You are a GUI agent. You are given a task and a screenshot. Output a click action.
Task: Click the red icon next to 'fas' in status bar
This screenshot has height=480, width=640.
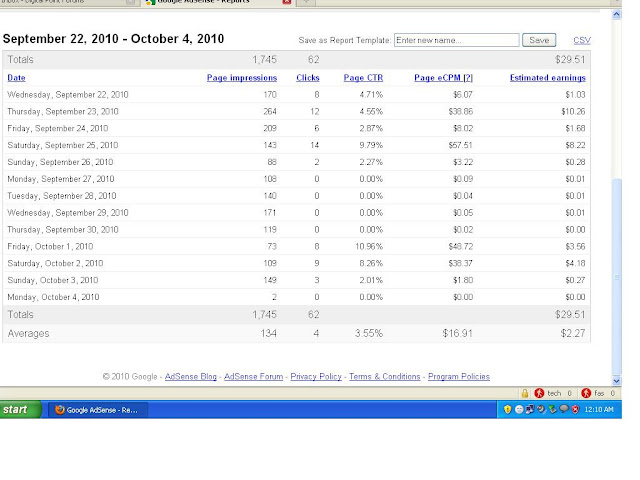point(586,393)
